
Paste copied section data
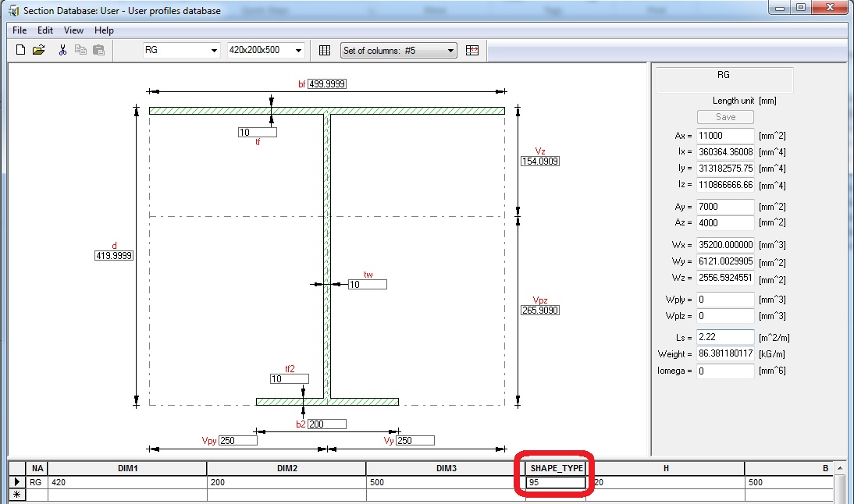coord(98,49)
